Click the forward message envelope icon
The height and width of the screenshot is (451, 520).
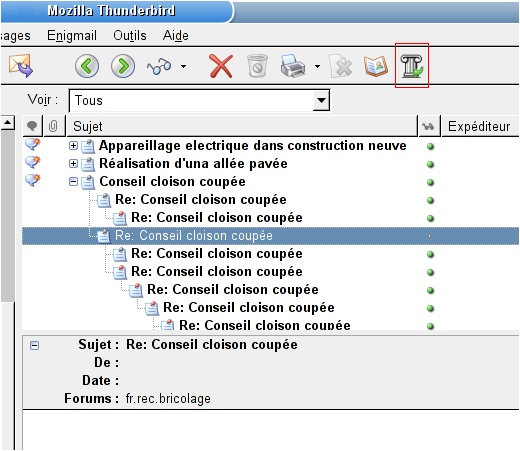tap(21, 66)
